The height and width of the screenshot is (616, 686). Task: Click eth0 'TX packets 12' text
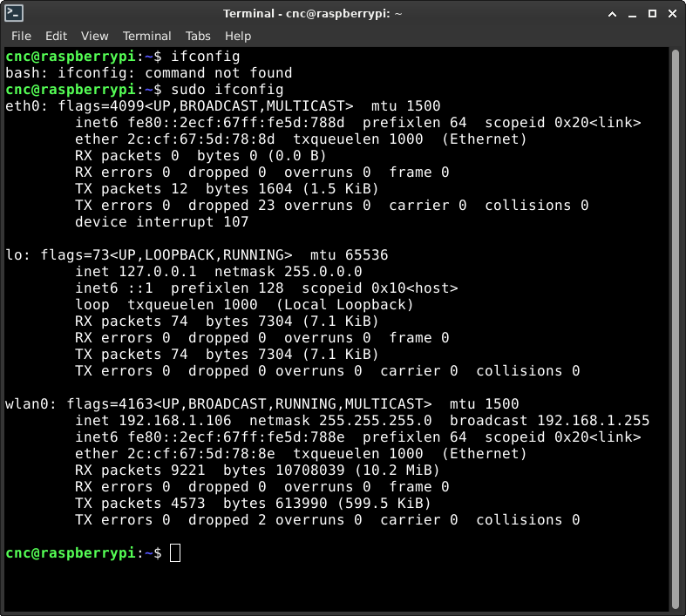pyautogui.click(x=132, y=189)
